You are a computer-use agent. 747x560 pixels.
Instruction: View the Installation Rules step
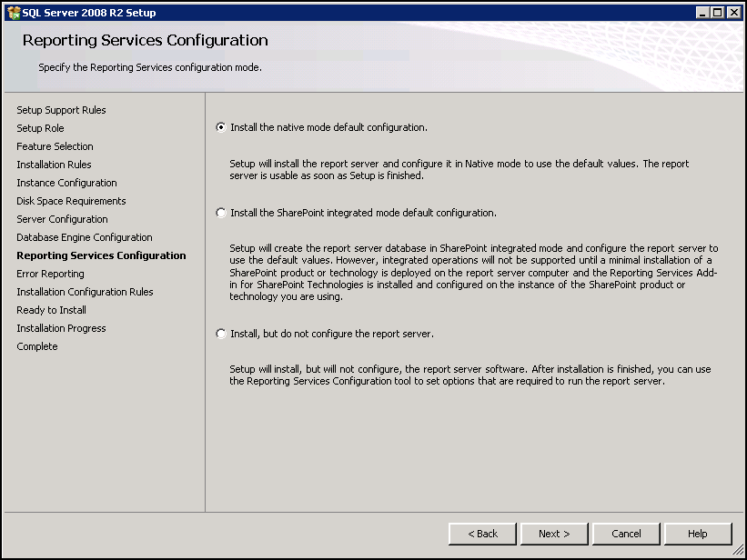(x=53, y=164)
